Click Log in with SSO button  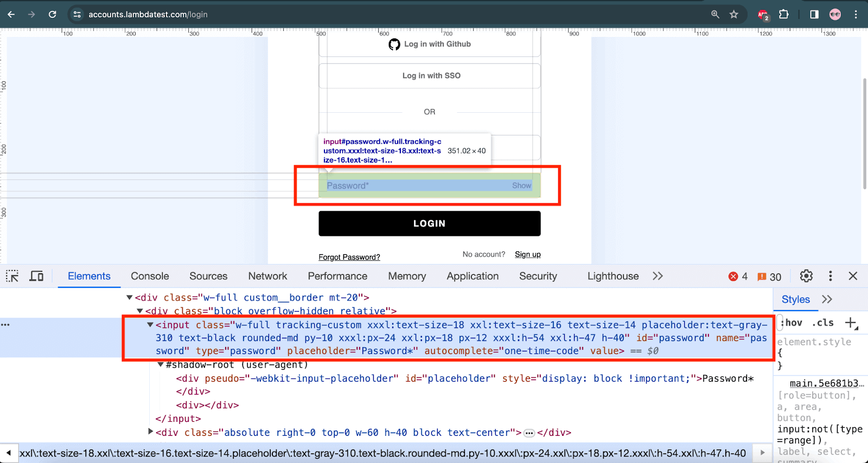pos(430,76)
